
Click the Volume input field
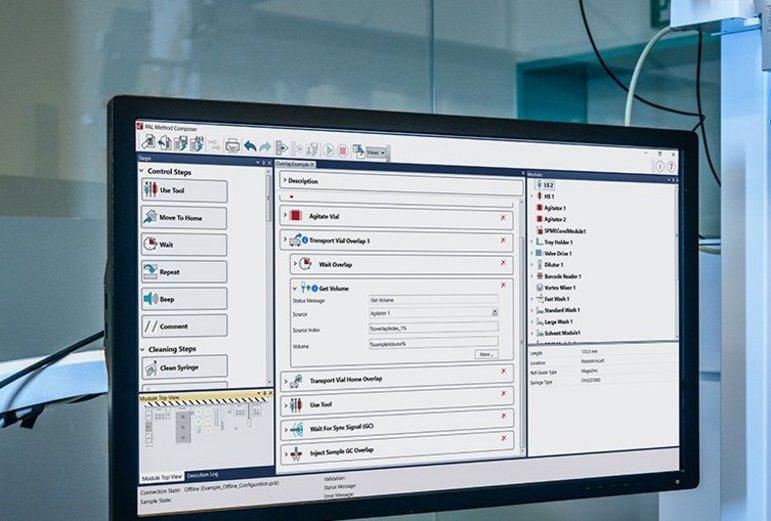433,343
